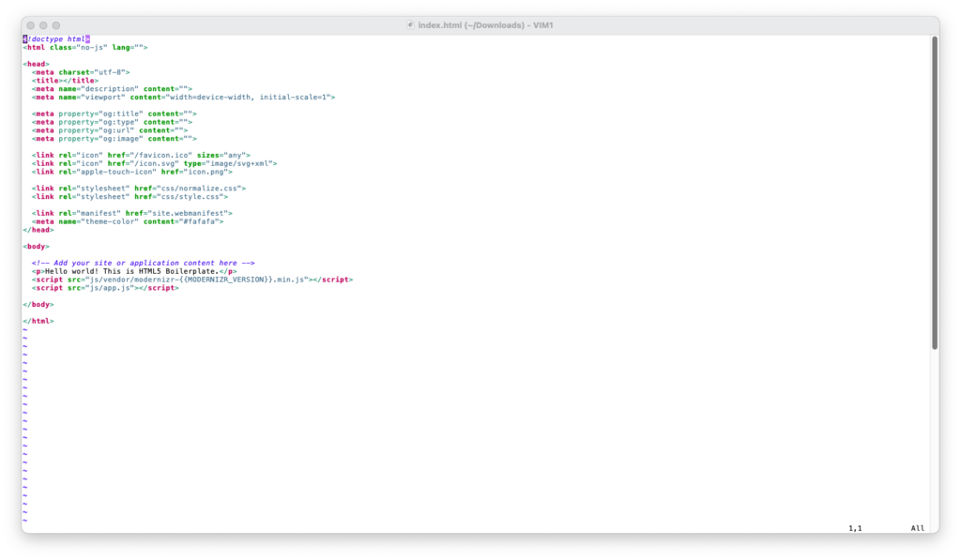Click the modernizr script tag line
The image size is (961, 560).
point(192,280)
